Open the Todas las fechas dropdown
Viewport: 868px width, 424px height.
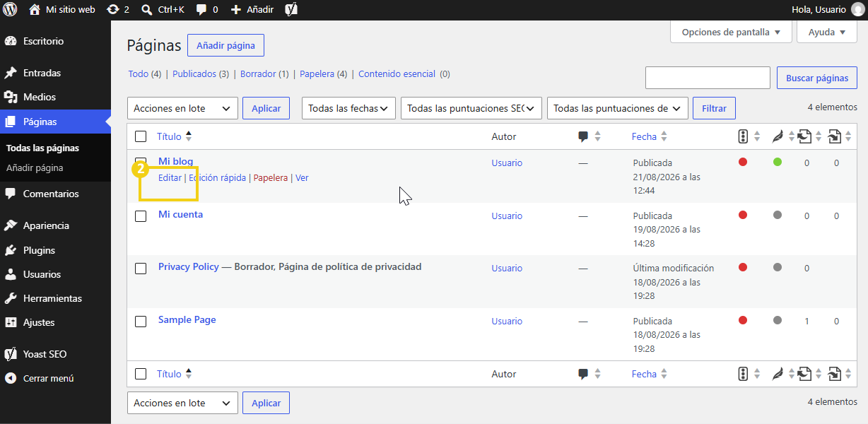tap(348, 108)
